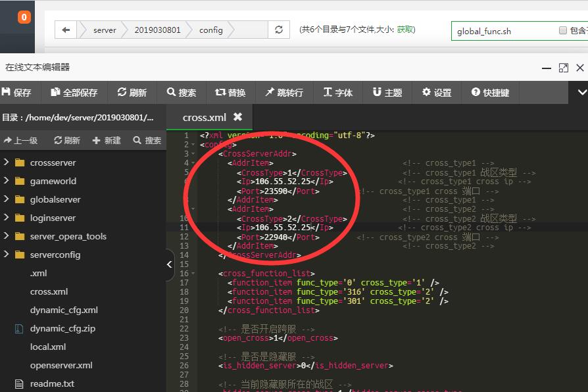This screenshot has height=392, width=588.
Task: Toggle the checkbox beside the search field
Action: pos(563,30)
